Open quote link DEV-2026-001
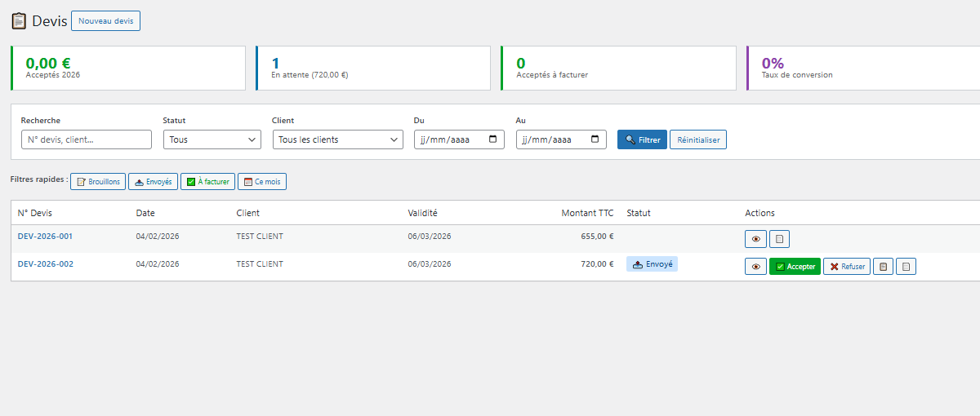Viewport: 980px width, 416px height. (45, 237)
